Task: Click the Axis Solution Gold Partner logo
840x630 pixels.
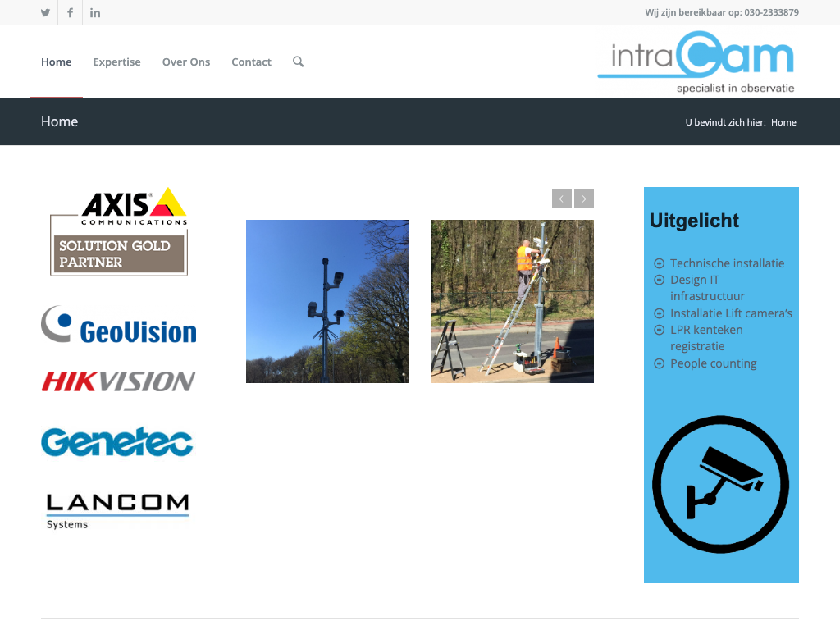Action: (x=119, y=232)
